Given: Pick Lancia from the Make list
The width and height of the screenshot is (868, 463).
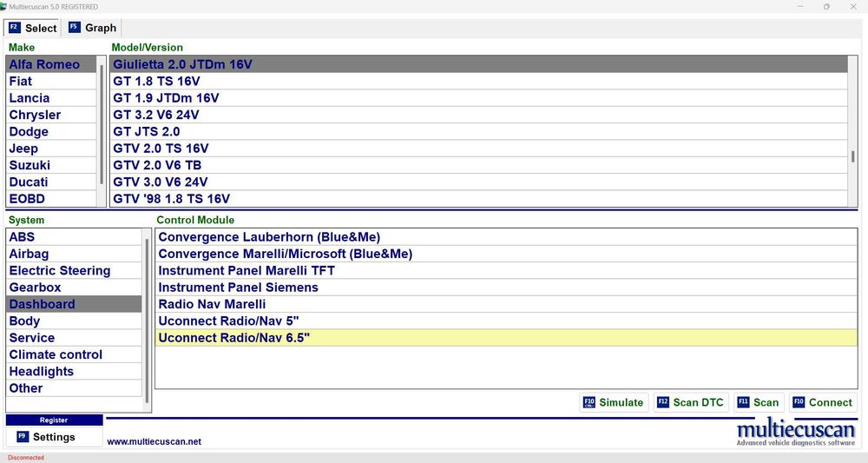Looking at the screenshot, I should (x=51, y=98).
